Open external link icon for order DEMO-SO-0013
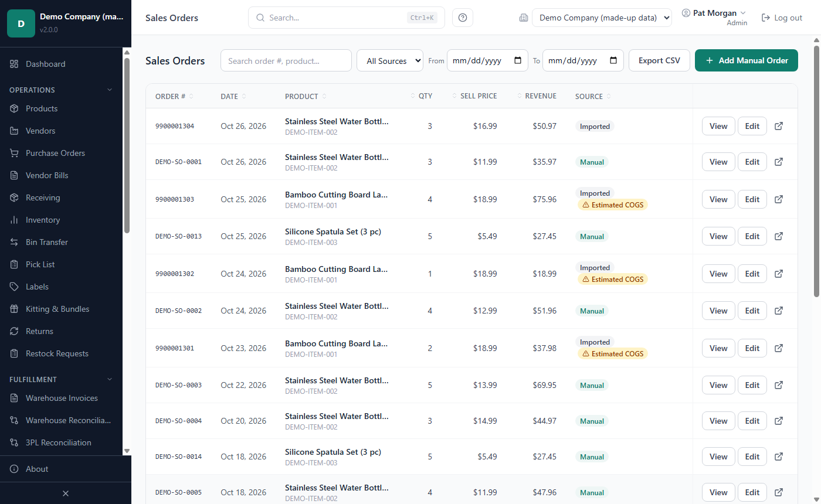The width and height of the screenshot is (821, 504). [779, 236]
